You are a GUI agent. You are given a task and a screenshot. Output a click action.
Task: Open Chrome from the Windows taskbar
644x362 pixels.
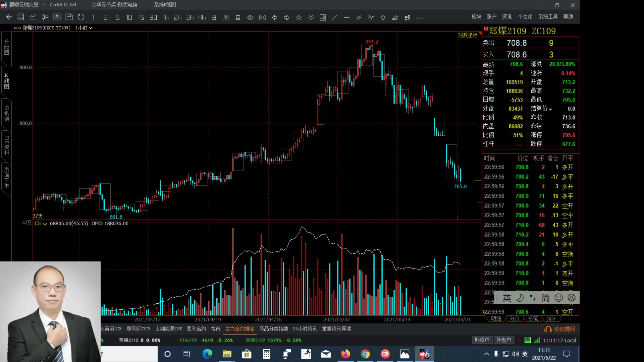coord(365,354)
